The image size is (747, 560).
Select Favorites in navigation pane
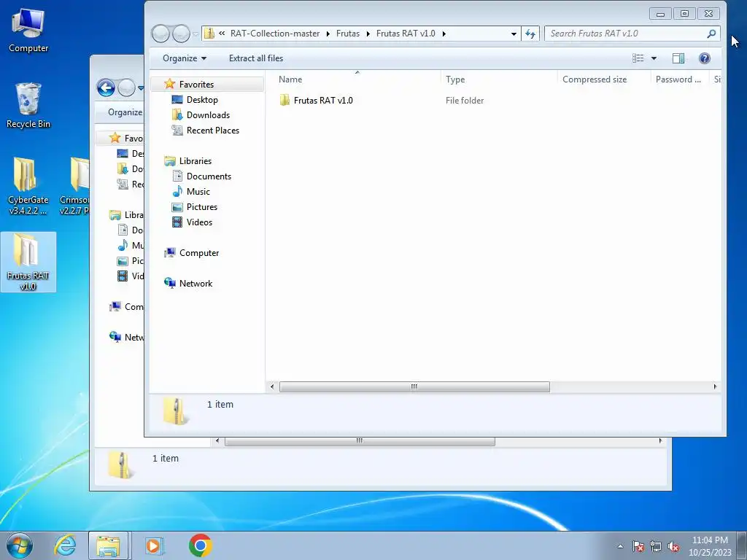pyautogui.click(x=196, y=85)
